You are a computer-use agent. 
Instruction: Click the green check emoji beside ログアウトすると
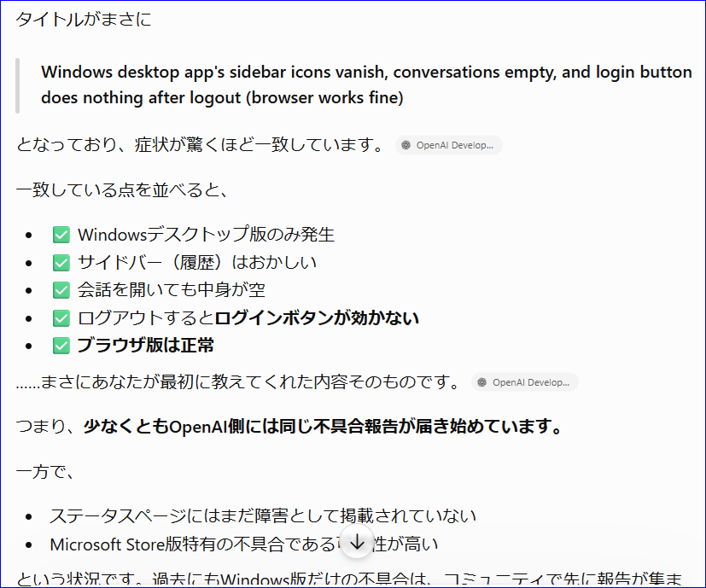pyautogui.click(x=61, y=318)
